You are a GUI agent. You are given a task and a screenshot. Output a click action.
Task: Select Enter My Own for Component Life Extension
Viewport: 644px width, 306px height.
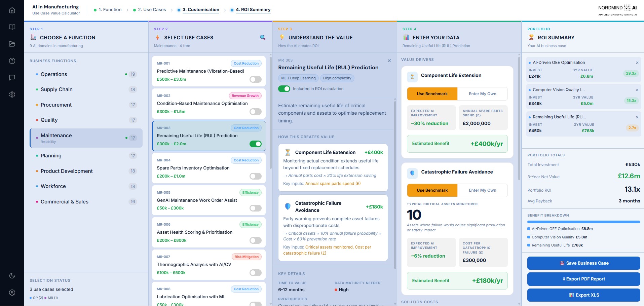[482, 94]
